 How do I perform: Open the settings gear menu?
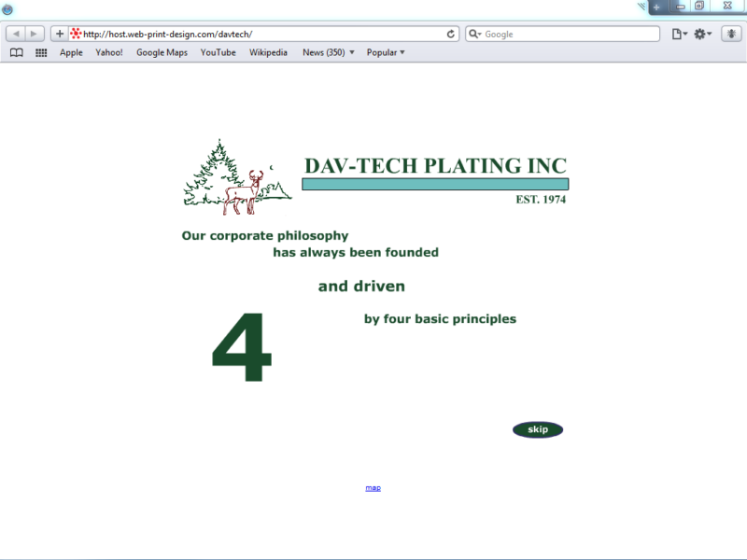click(x=703, y=34)
